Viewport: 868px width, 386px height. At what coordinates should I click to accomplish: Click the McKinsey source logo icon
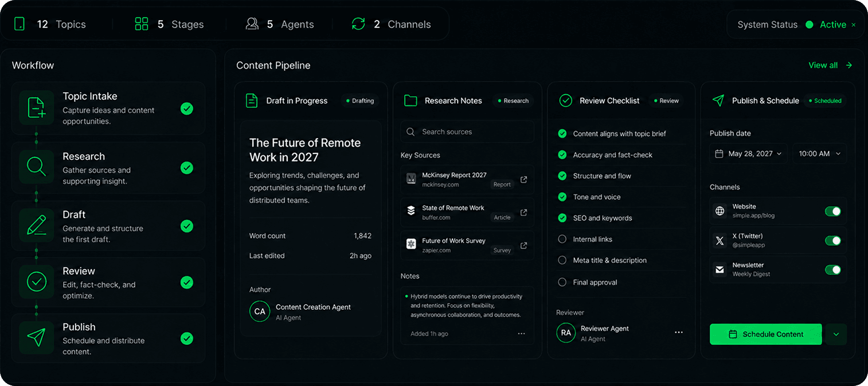pos(411,179)
